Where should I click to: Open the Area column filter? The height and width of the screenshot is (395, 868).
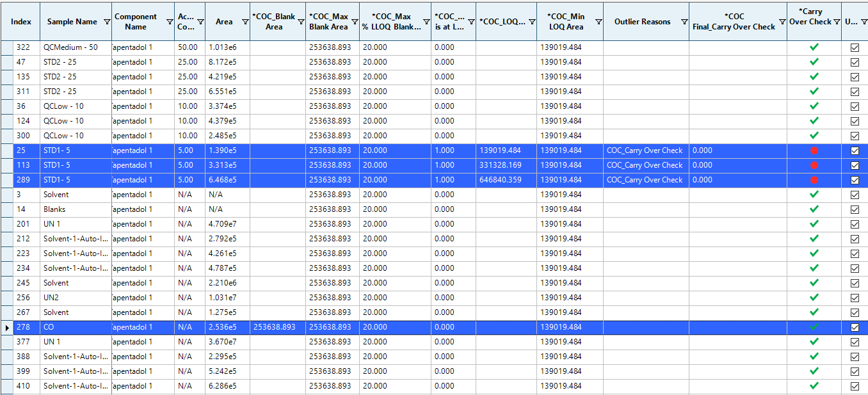tap(245, 22)
